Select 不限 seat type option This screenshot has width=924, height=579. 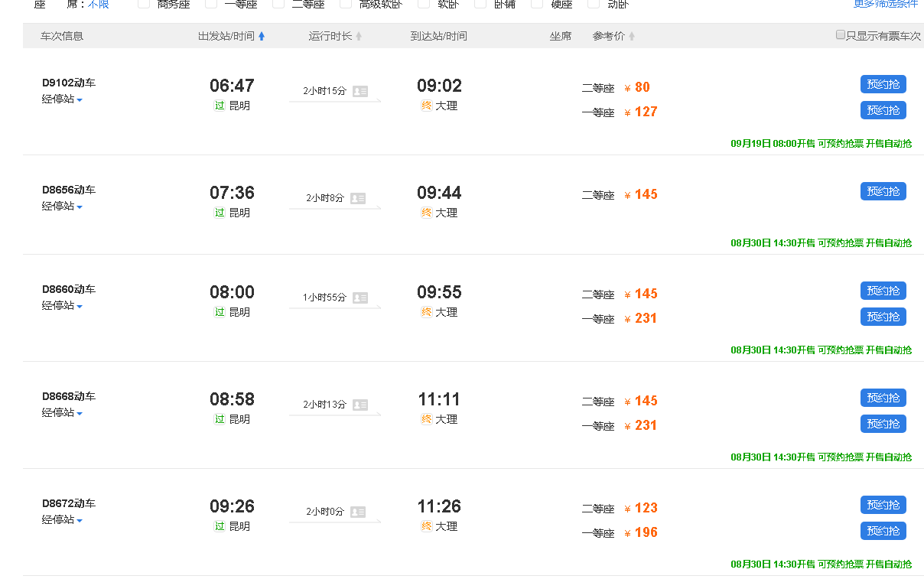tap(98, 5)
